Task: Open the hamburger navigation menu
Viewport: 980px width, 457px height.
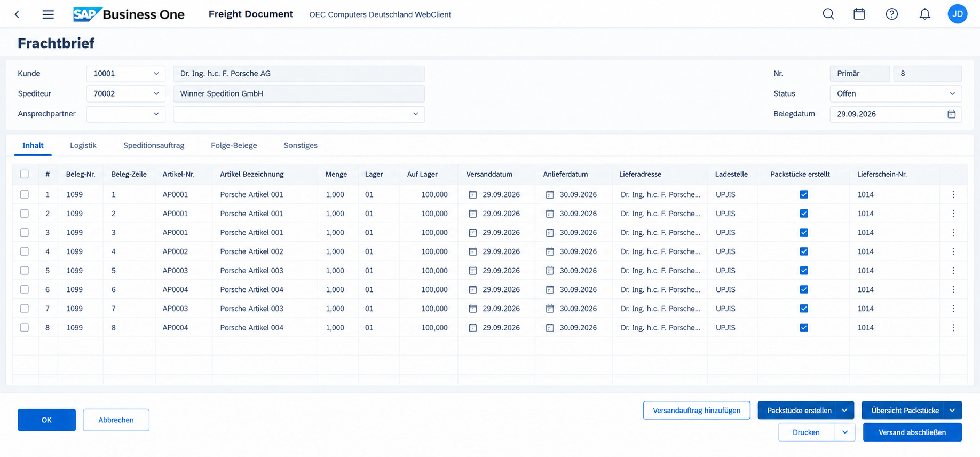Action: 48,14
